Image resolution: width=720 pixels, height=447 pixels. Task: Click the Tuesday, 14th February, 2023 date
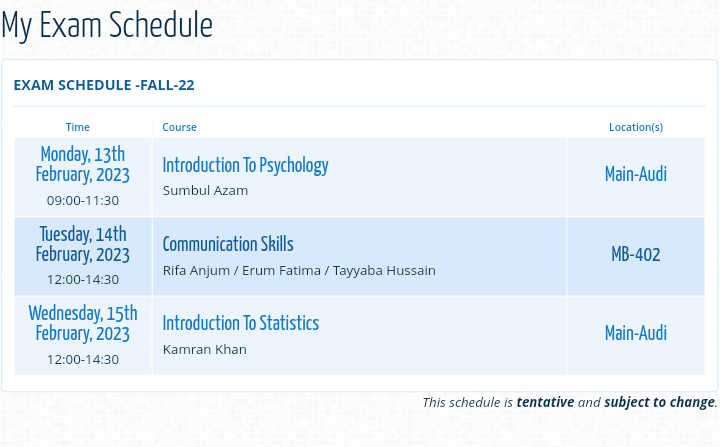point(83,244)
